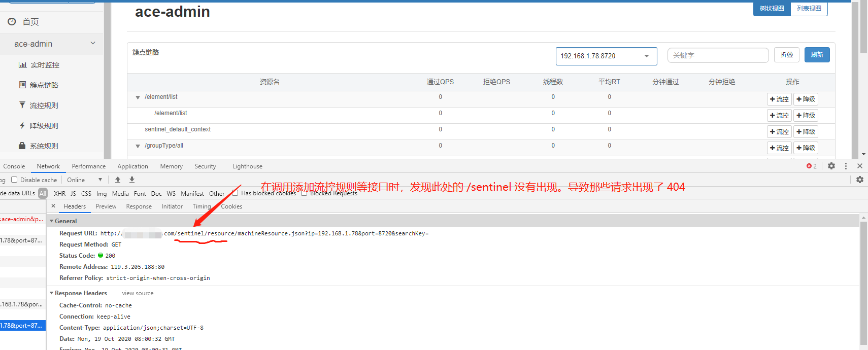
Task: Open 流控规则 in the sidebar
Action: click(44, 106)
